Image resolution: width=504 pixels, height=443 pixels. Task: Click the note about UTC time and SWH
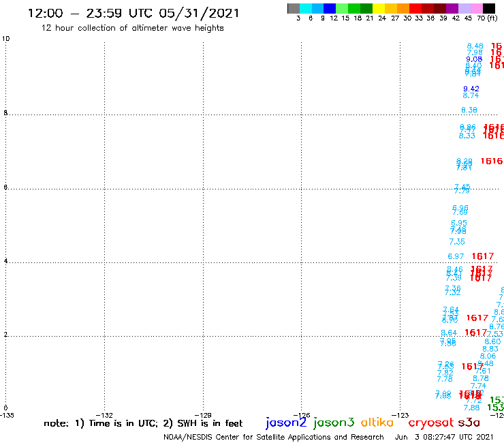click(x=143, y=423)
